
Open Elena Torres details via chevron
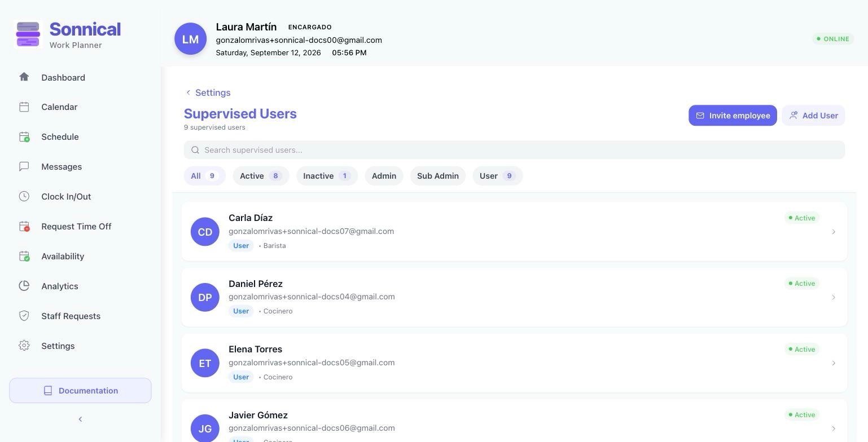834,363
